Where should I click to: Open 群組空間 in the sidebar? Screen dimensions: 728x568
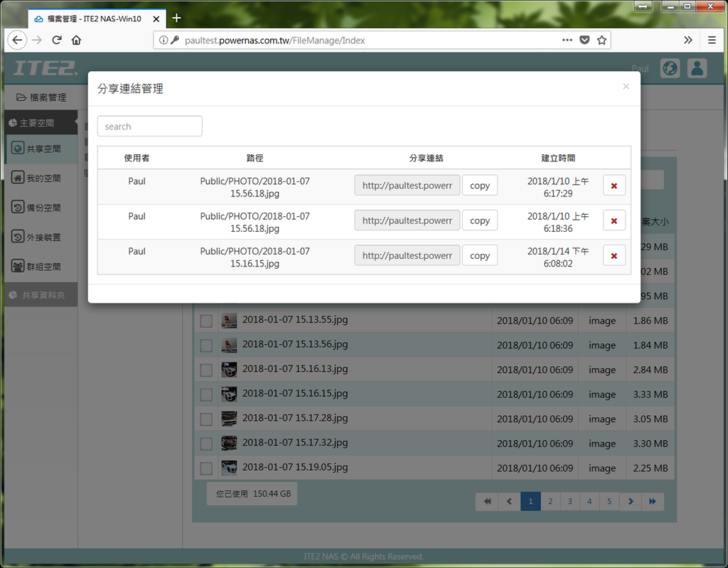click(38, 267)
